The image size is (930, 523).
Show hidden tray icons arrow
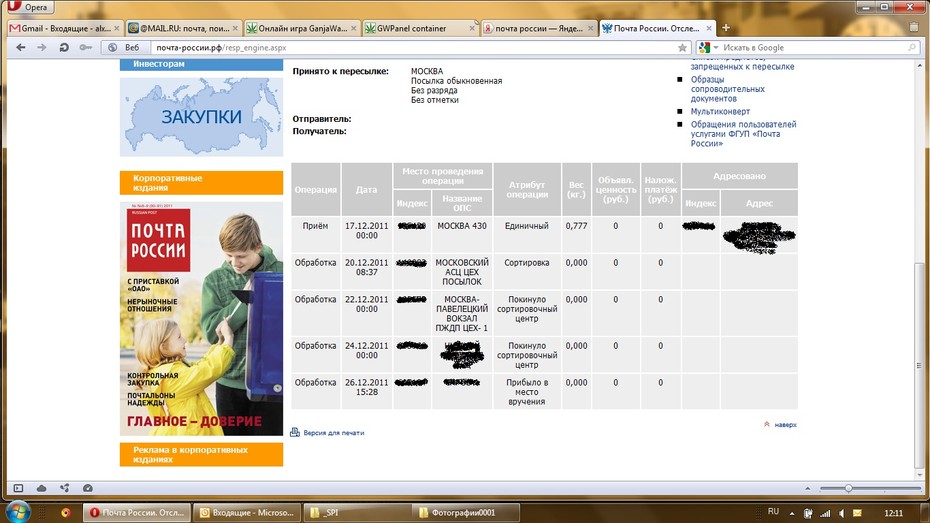792,513
